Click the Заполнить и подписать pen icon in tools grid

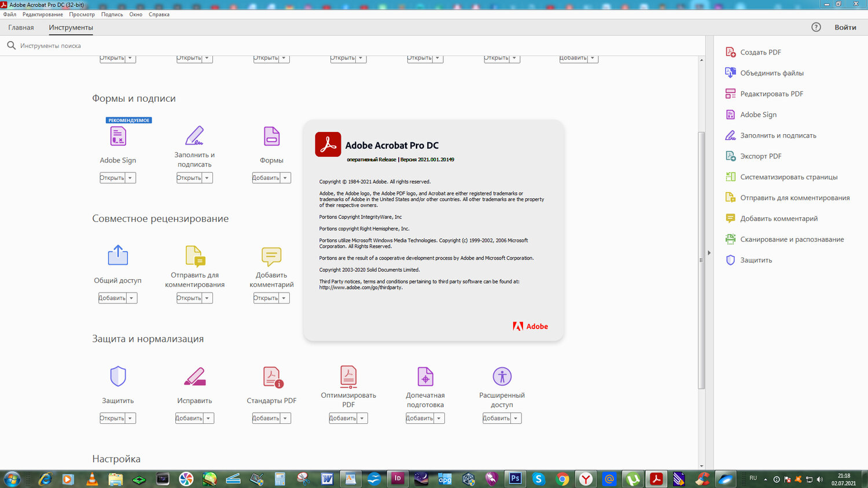(x=194, y=135)
